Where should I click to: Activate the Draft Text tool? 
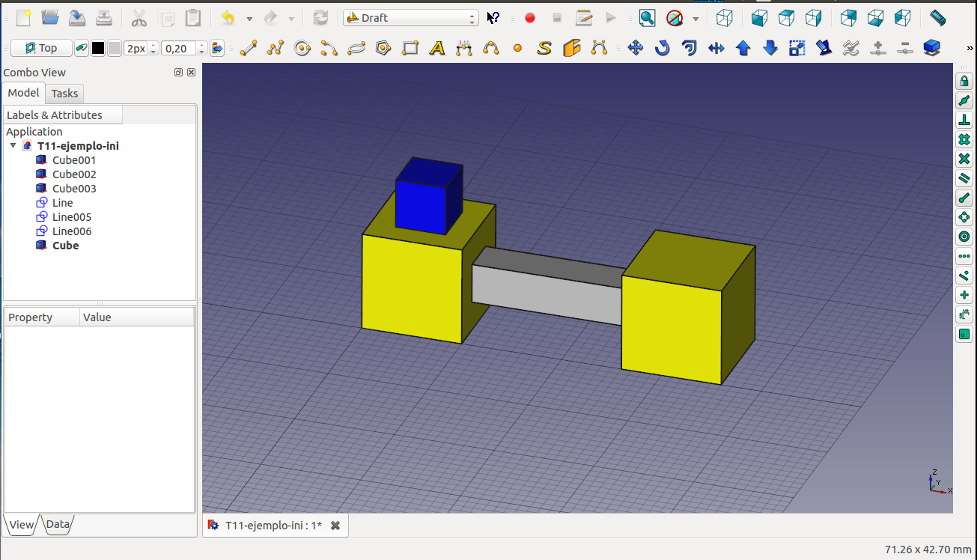[x=437, y=49]
